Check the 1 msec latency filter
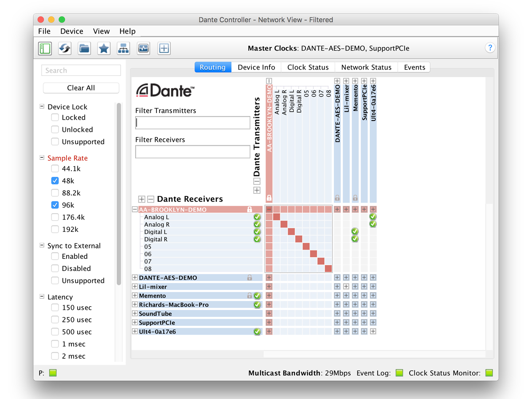The image size is (532, 399). point(55,344)
